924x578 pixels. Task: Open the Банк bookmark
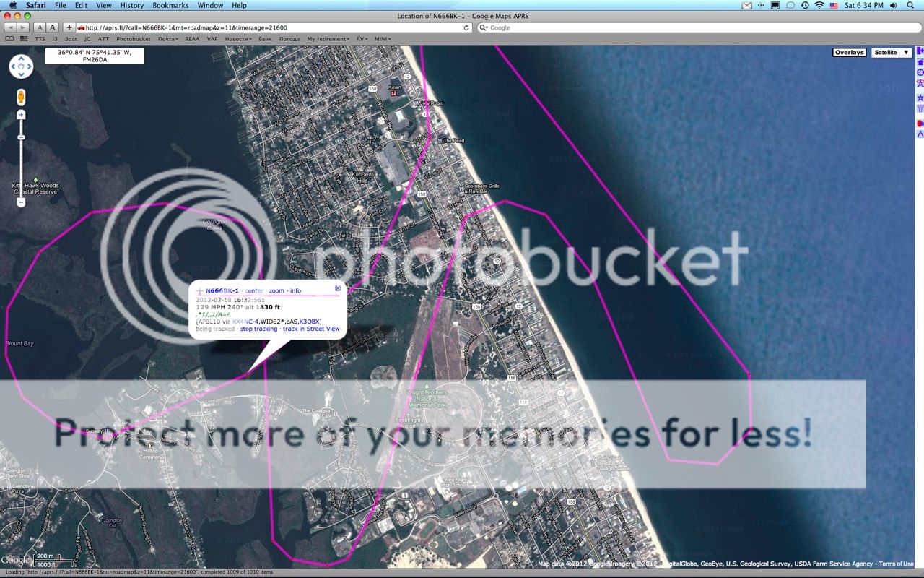[x=265, y=39]
